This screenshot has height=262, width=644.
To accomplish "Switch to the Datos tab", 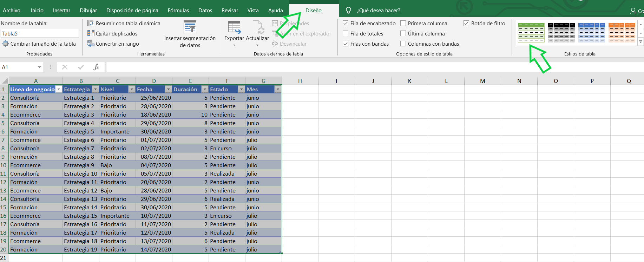I will coord(205,11).
